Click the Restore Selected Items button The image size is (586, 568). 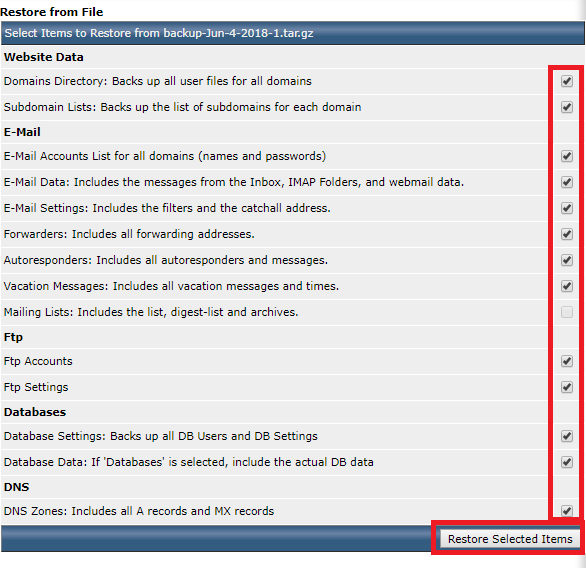click(510, 539)
